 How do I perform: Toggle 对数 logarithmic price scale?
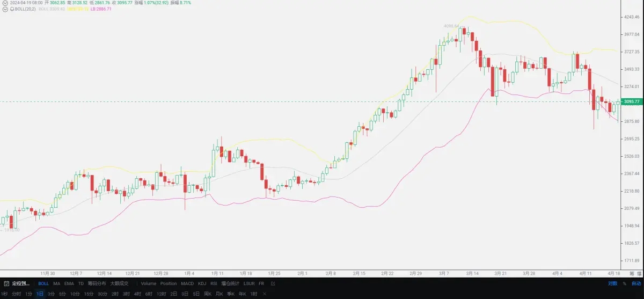point(612,283)
